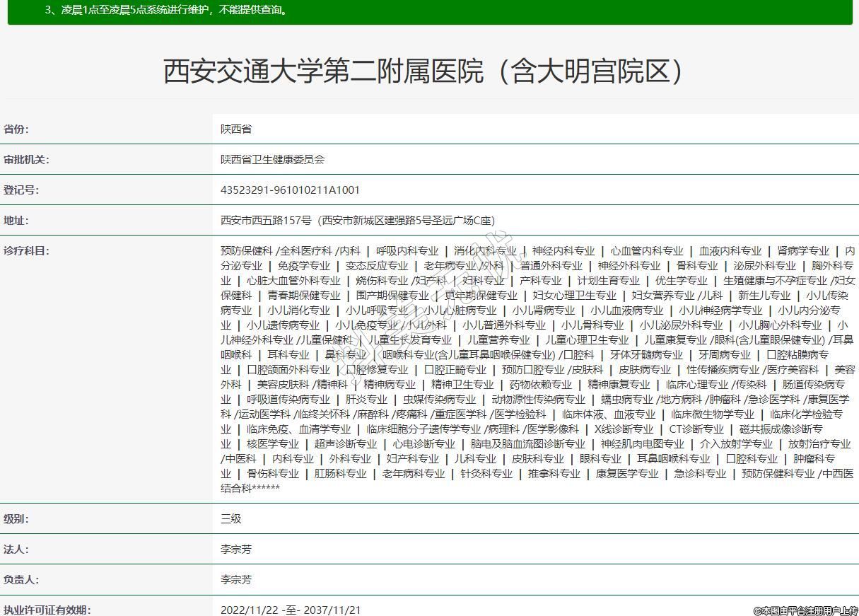
Task: Click 陕西省卫生健康委员会 approval authority text
Action: (272, 160)
